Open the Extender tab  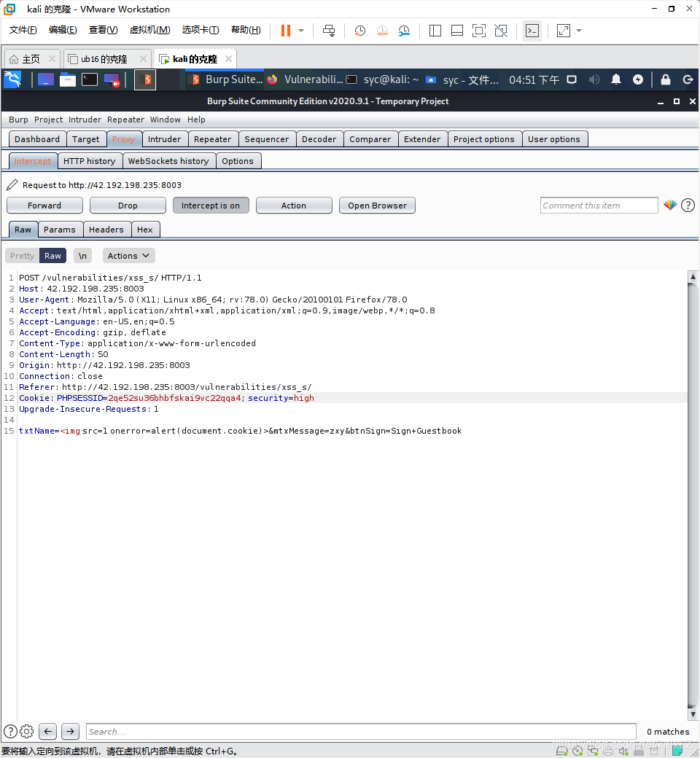(422, 139)
